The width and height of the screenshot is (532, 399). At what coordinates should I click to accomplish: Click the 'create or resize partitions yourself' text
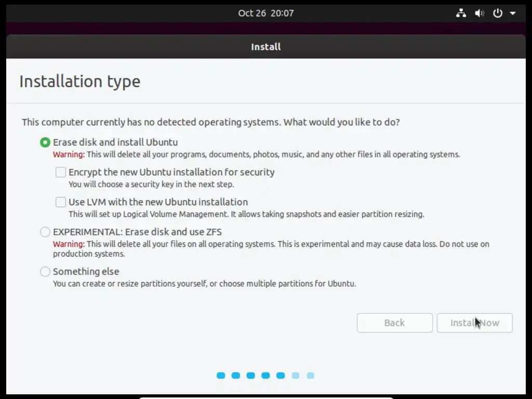click(x=205, y=284)
